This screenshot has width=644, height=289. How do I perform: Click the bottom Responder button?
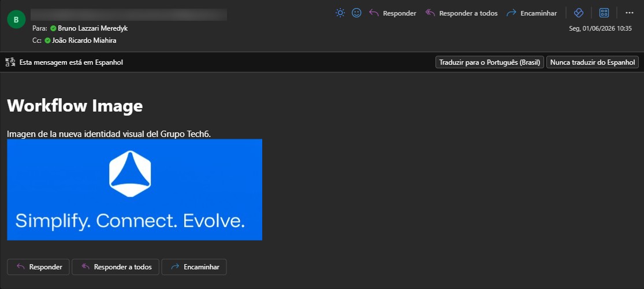pyautogui.click(x=39, y=267)
